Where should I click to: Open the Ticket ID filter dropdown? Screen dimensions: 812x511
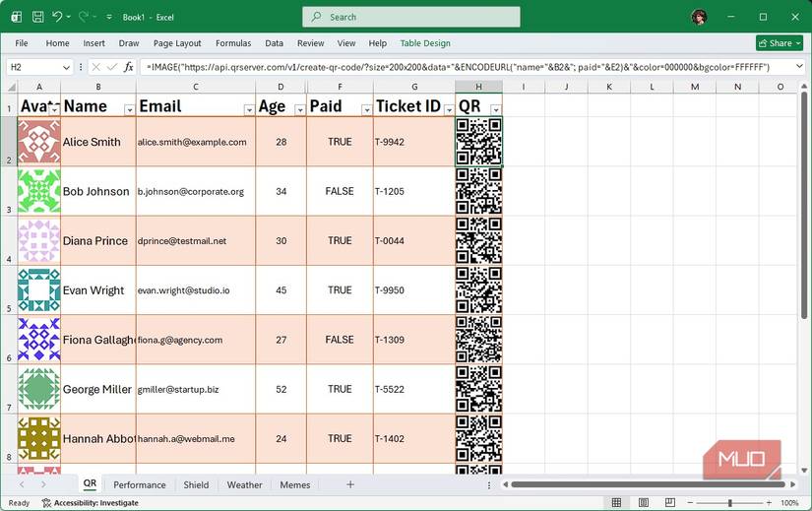pos(449,109)
